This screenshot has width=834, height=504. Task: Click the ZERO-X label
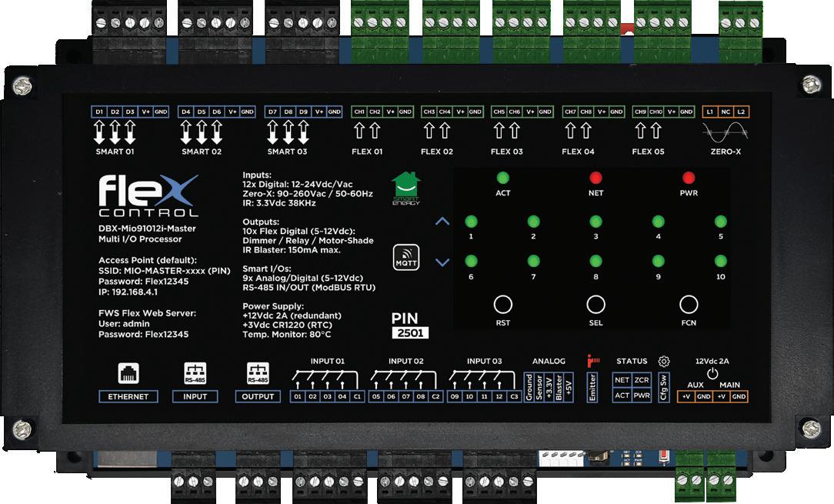click(x=726, y=152)
